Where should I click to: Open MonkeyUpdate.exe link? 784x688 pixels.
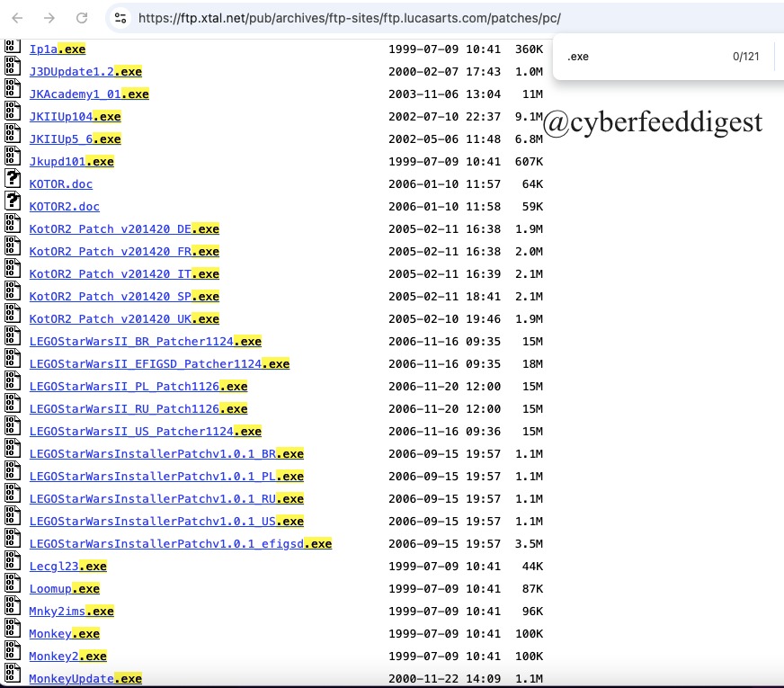(x=85, y=678)
